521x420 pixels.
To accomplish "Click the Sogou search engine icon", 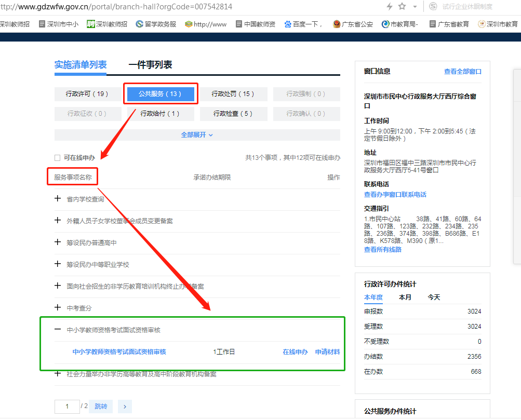I will tap(433, 6).
